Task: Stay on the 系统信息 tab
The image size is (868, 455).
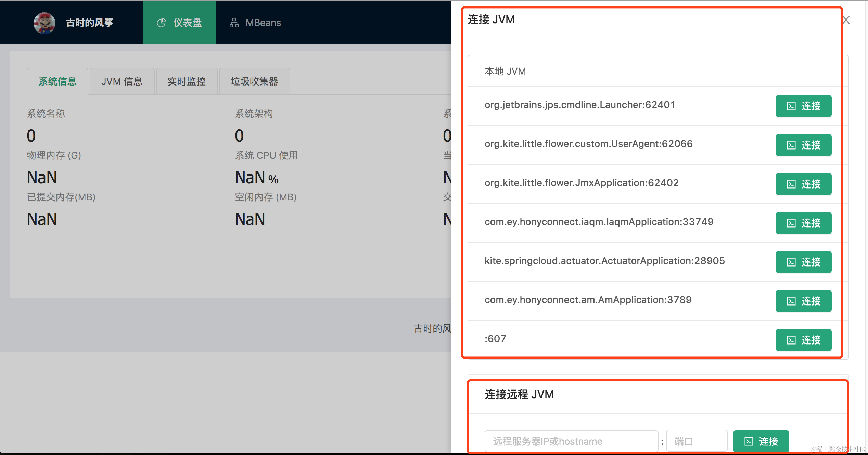Action: (57, 81)
